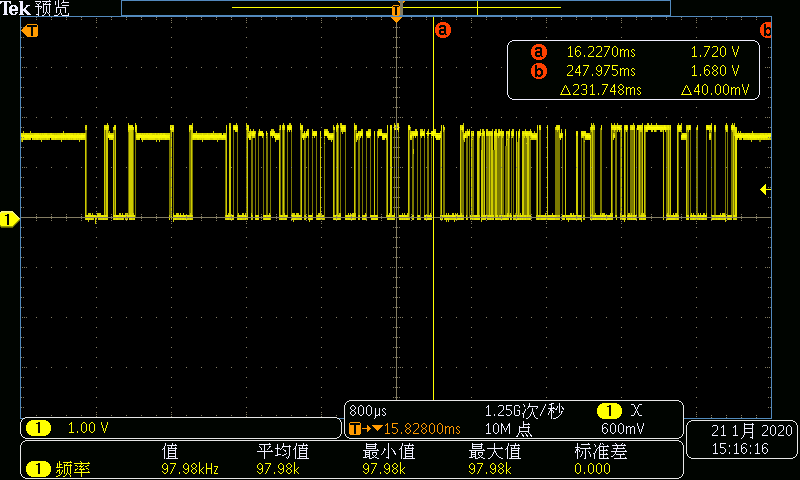
Task: Click the trigger delay 15.82800ms
Action: pos(422,429)
